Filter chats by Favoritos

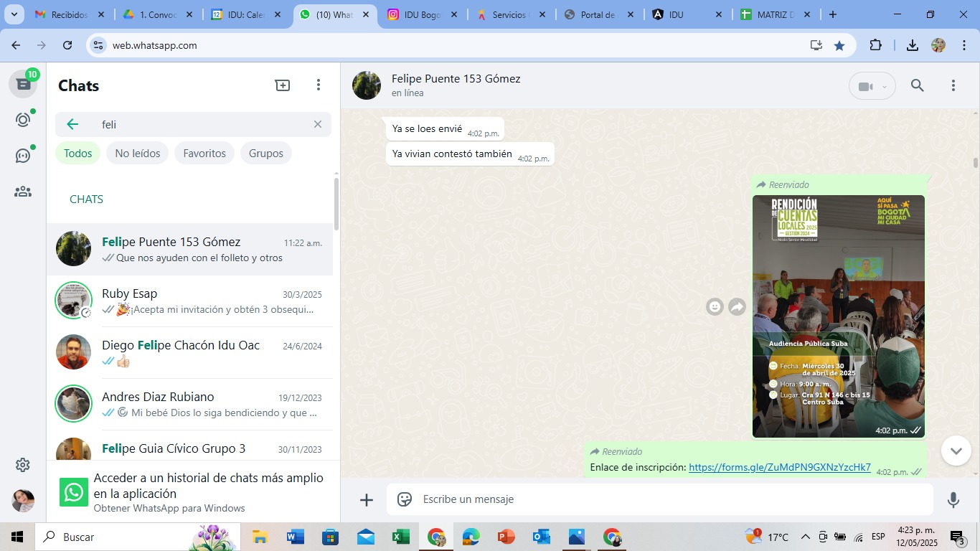(x=204, y=153)
